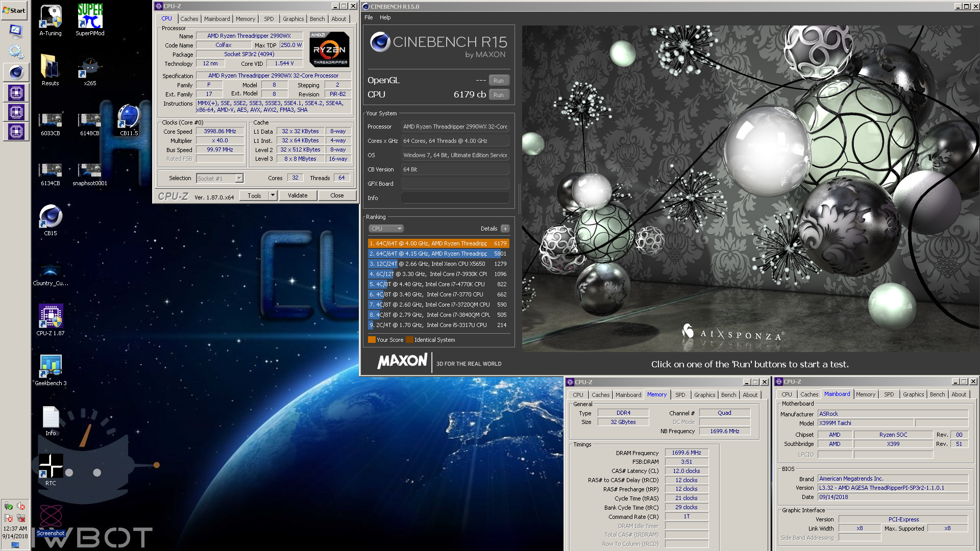Open Bench tab in top CPU-Z window
This screenshot has height=551, width=980.
pos(317,19)
